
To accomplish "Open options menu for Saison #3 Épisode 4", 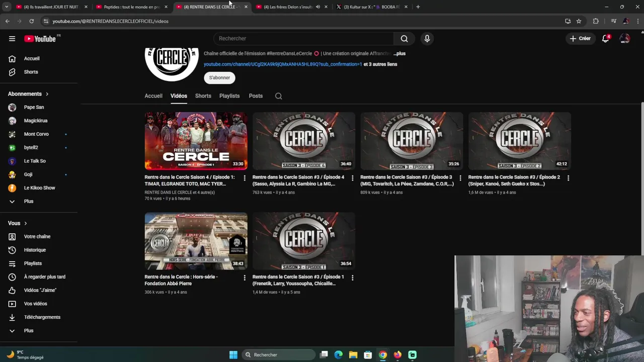I will coord(352,178).
